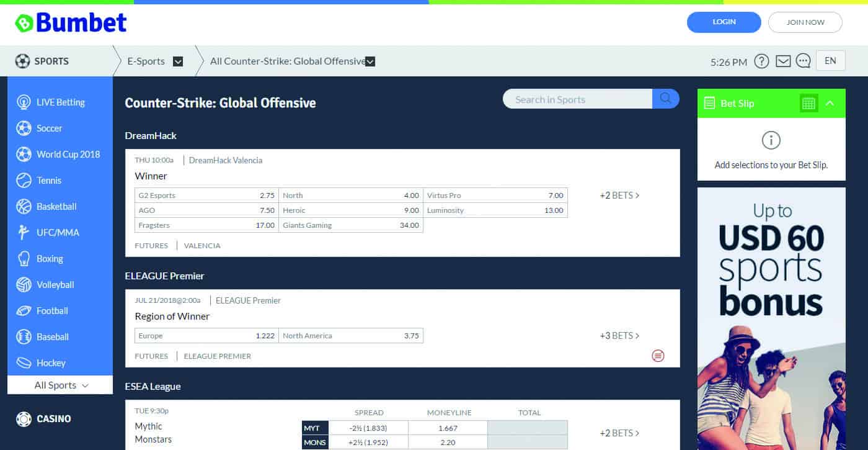Click the Football sidebar icon
Viewport: 868px width, 450px height.
pyautogui.click(x=24, y=311)
